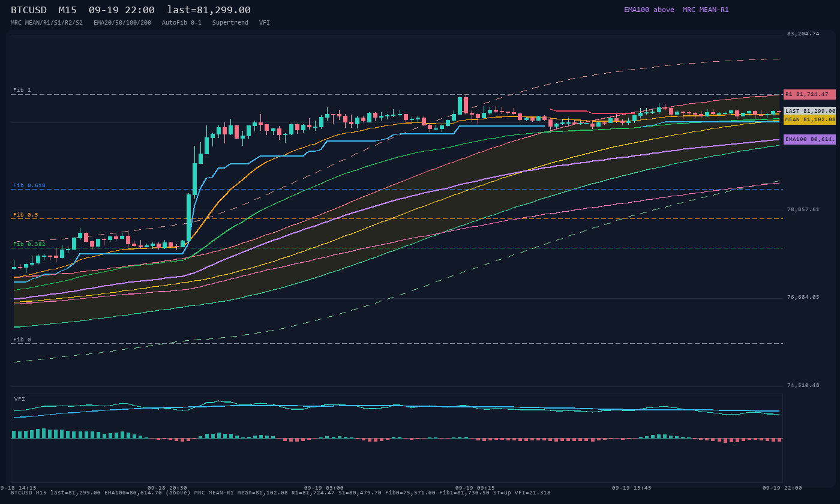This screenshot has height=504, width=840.
Task: Click the 09-19 03:00 time axis label
Action: [324, 488]
